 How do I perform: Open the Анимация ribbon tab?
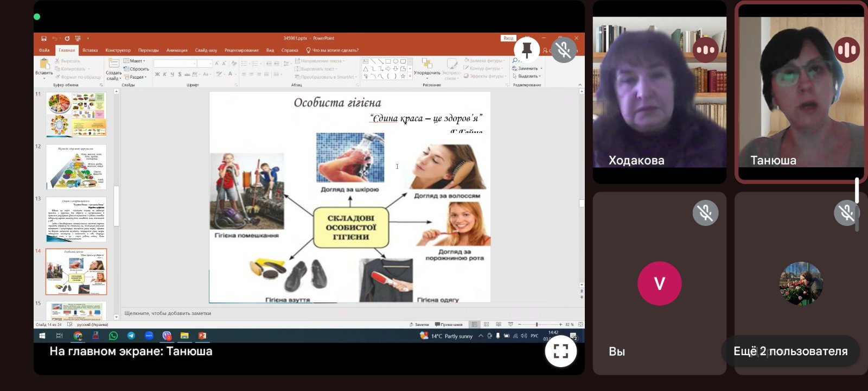pos(177,51)
